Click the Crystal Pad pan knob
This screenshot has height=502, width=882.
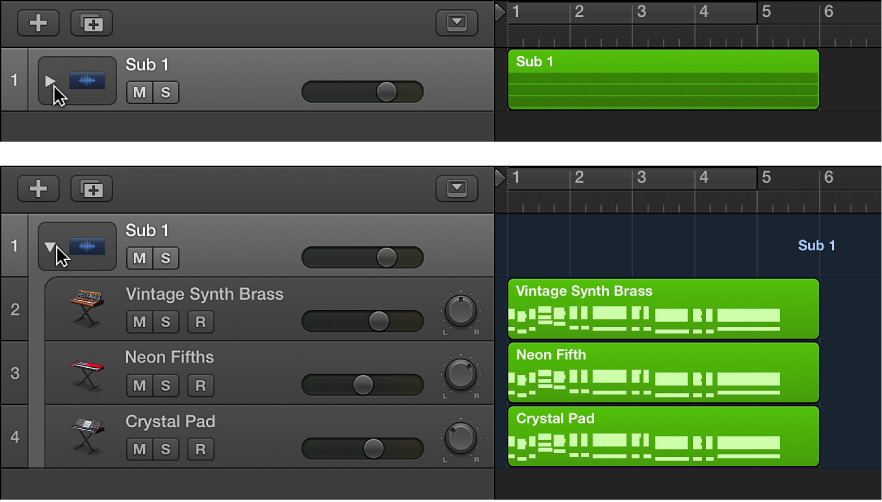461,438
